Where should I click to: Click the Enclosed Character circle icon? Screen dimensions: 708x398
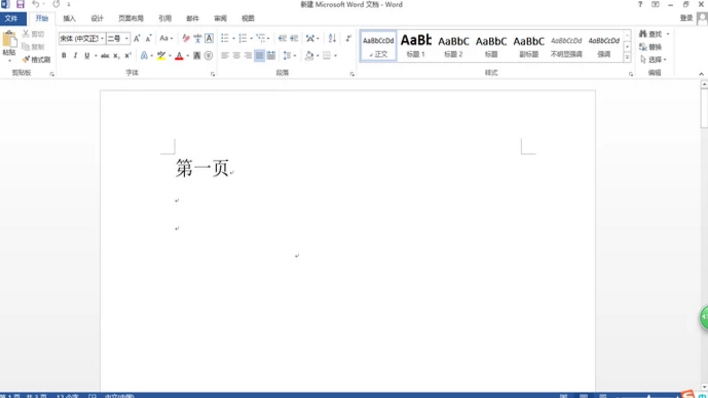pyautogui.click(x=208, y=56)
